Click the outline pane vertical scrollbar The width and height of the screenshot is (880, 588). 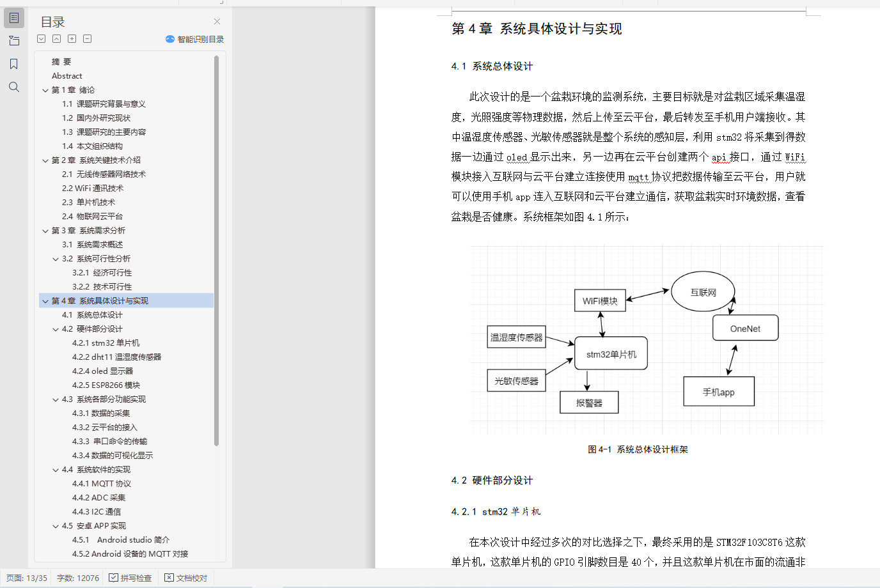216,251
